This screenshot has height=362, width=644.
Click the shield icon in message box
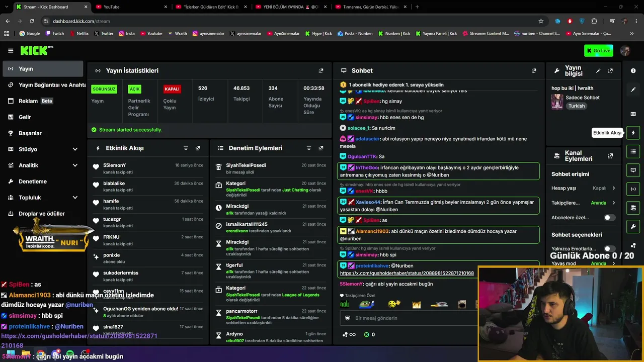(x=347, y=318)
